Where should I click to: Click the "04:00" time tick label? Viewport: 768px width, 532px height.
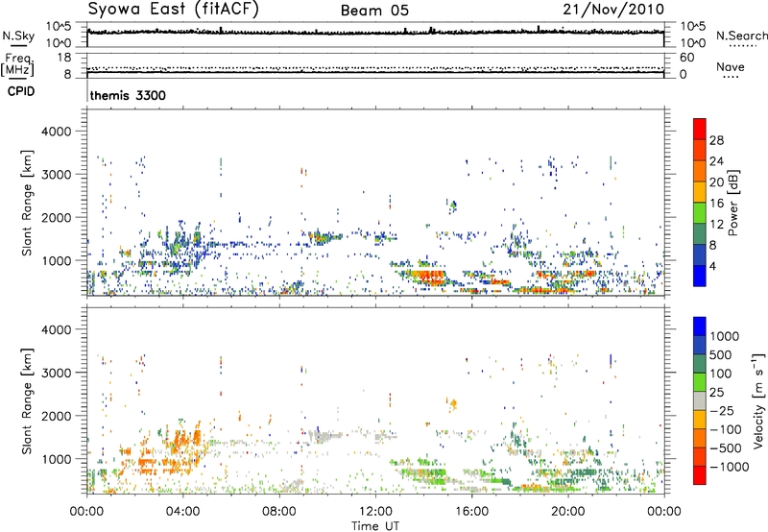182,512
